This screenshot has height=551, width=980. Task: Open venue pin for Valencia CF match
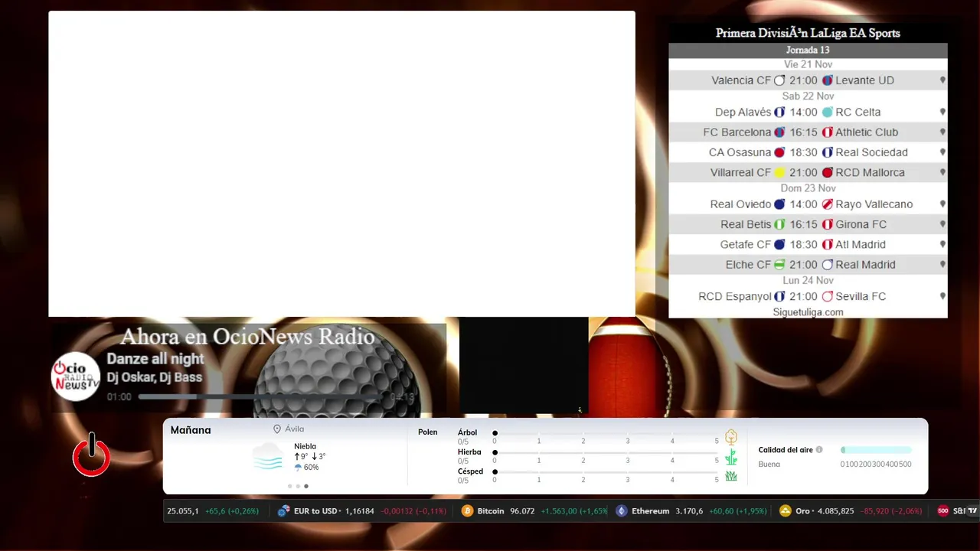[942, 80]
